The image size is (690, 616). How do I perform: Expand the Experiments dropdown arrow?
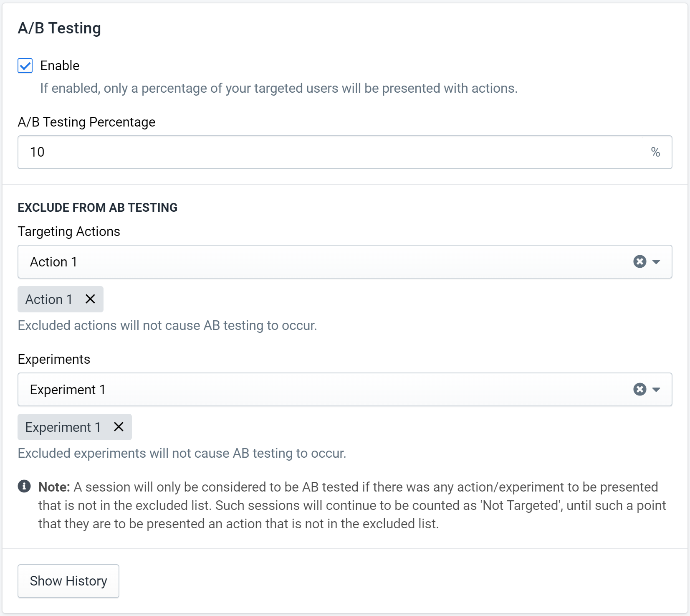point(656,390)
